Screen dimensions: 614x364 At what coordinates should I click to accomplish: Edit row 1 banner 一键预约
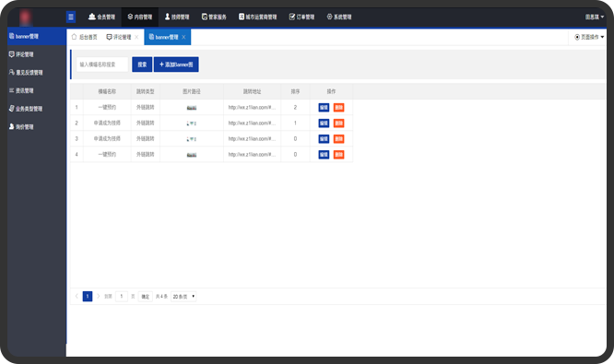[x=324, y=107]
